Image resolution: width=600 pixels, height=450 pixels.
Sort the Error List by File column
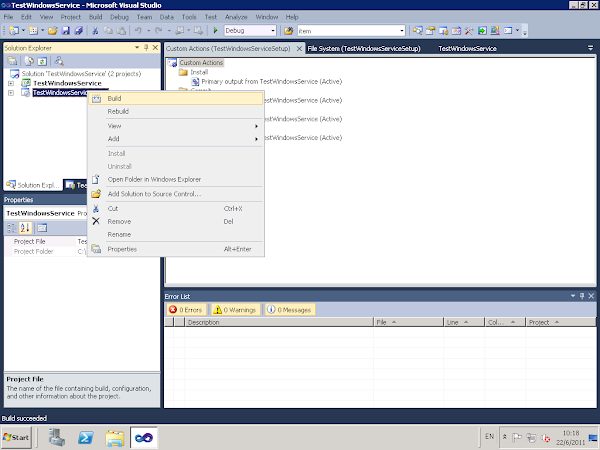[x=408, y=322]
